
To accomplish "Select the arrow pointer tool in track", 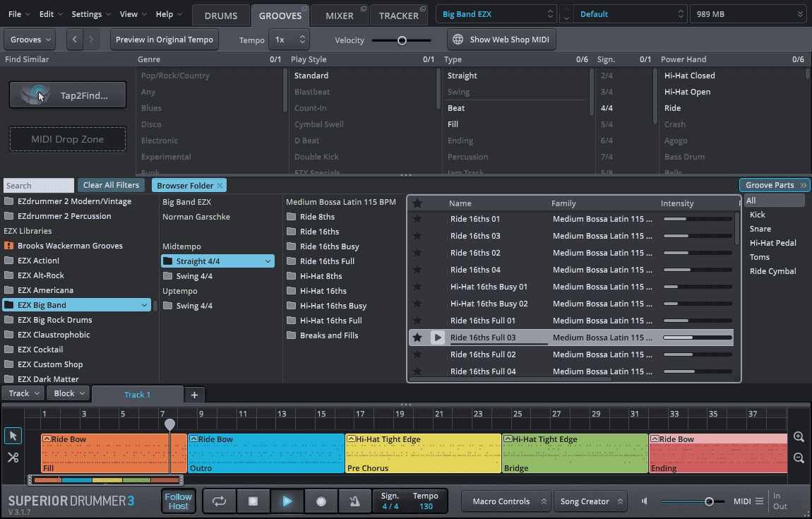I will [13, 436].
